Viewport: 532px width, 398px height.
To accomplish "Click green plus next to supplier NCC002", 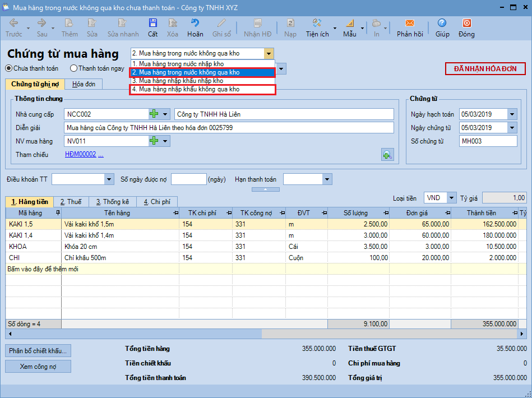I will (x=154, y=114).
